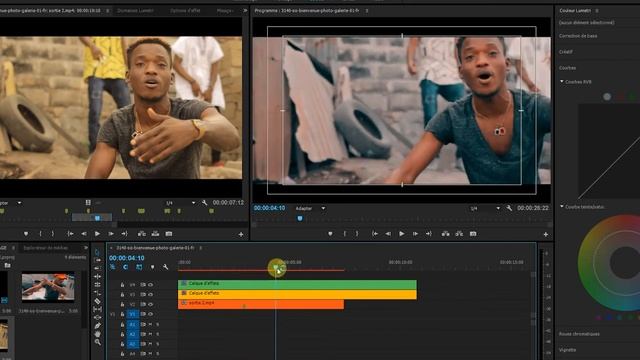Switch to the Mixage tab
640x360 pixels.
(x=224, y=11)
